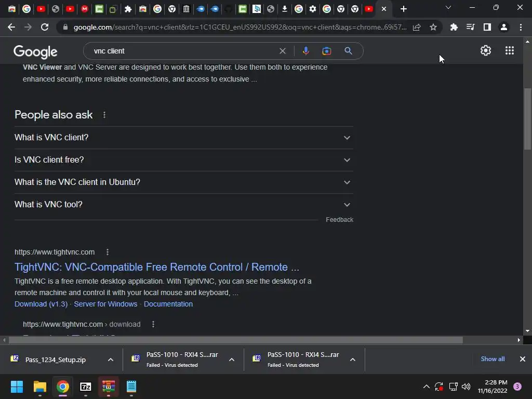Open the Windows Start menu
Screen dimensions: 532x399
tap(17, 387)
